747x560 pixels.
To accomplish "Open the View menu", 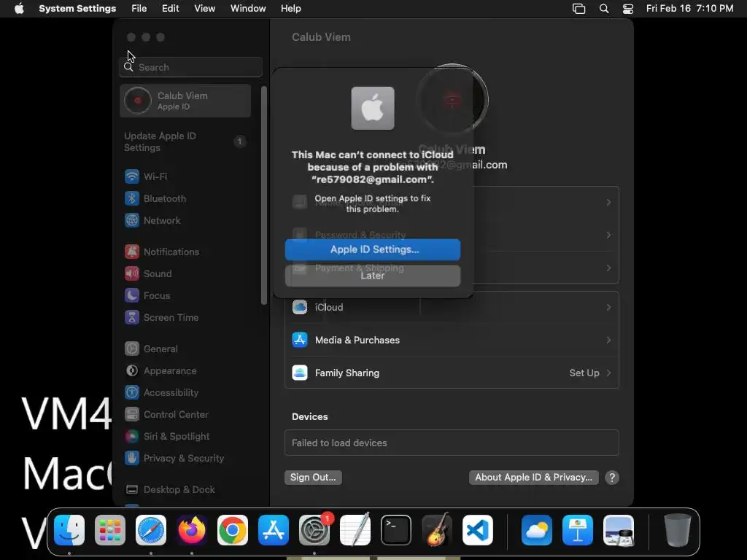I will coord(204,9).
